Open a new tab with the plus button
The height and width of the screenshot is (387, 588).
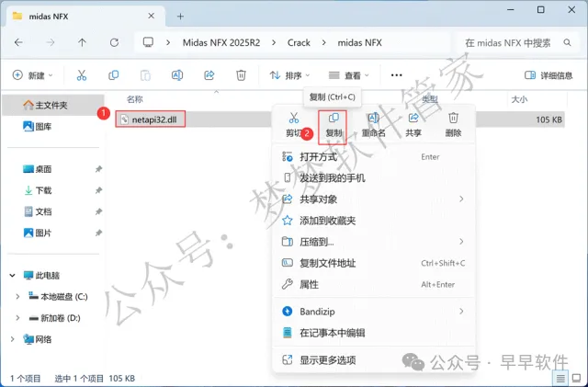180,17
